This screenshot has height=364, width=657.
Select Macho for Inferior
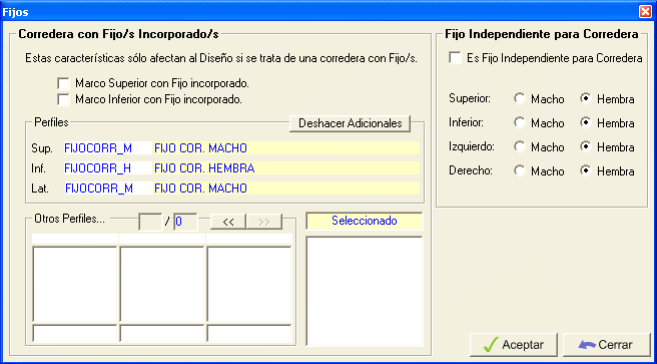click(x=520, y=123)
